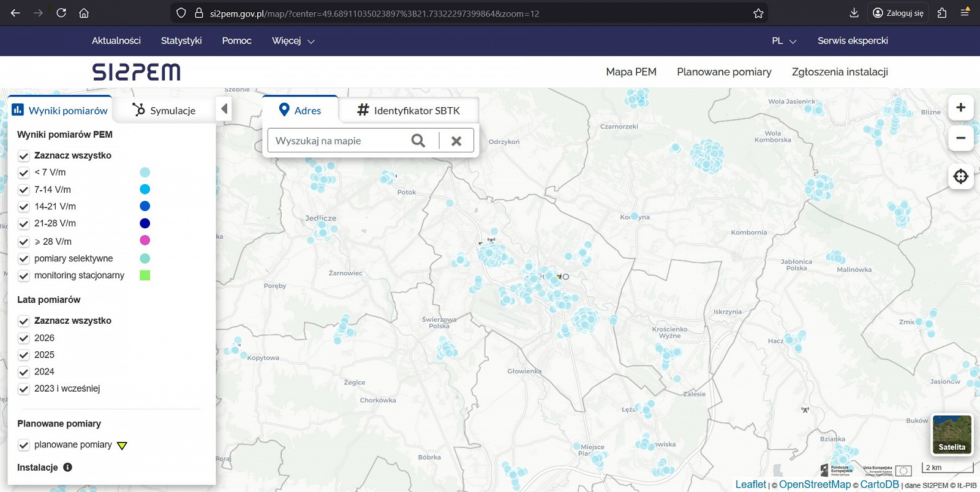
Task: Open the PL language dropdown
Action: pyautogui.click(x=783, y=41)
